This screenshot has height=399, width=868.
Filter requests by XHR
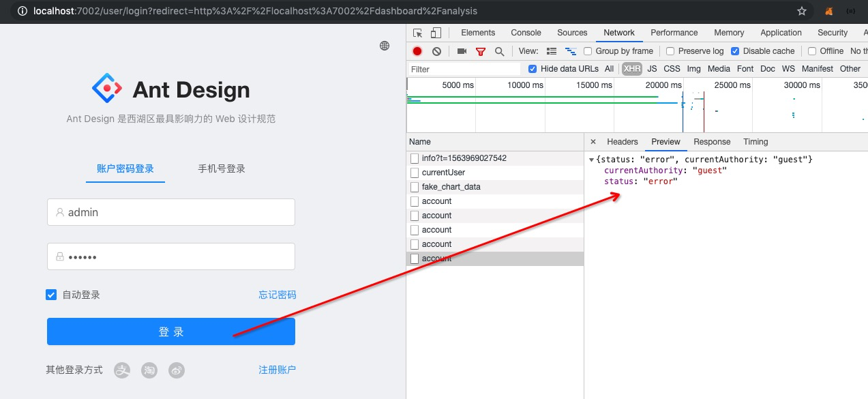[632, 69]
